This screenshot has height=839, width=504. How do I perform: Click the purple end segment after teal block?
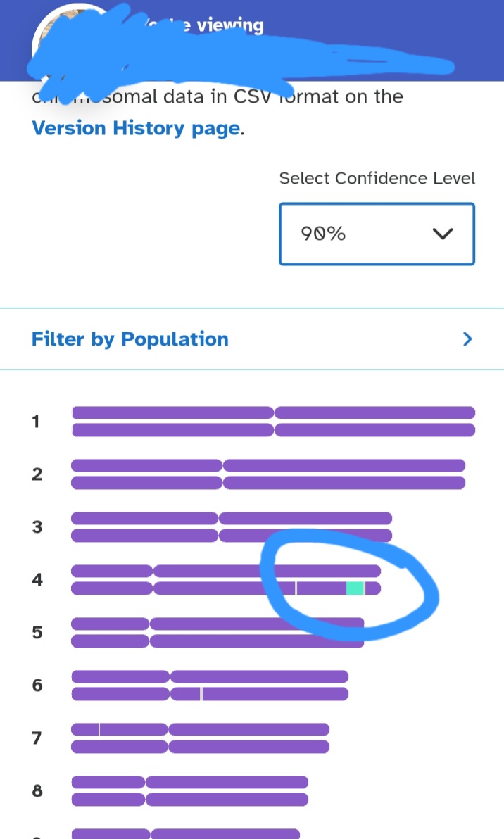point(373,588)
